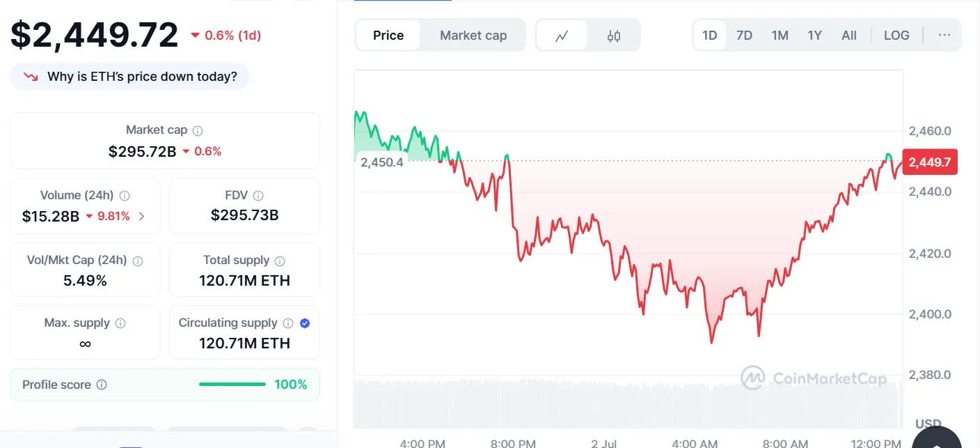This screenshot has height=448, width=980.
Task: Click info icon next to Total supply
Action: (280, 261)
